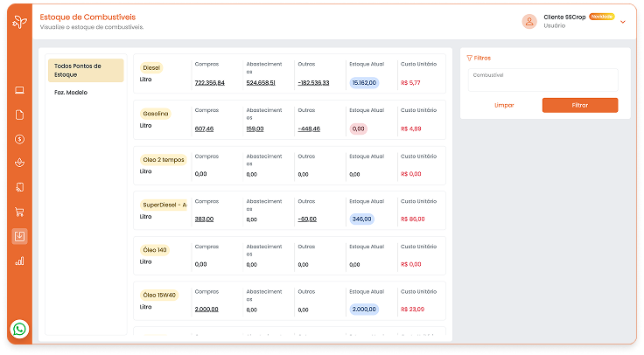
Task: Open Diesel Compras value 722.356,84
Action: click(209, 82)
